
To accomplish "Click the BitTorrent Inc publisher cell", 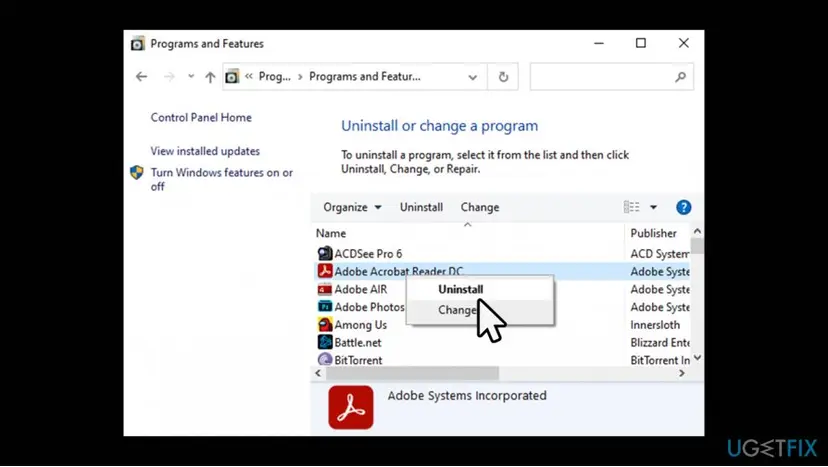I will pyautogui.click(x=660, y=360).
